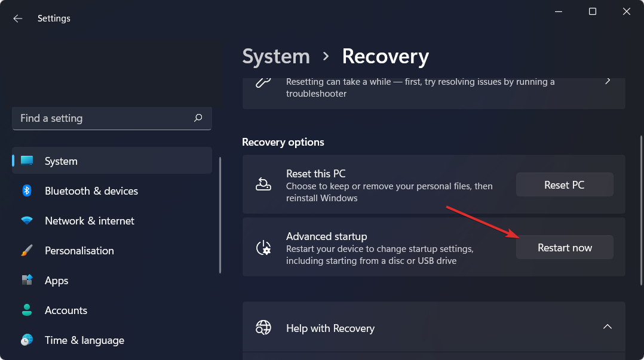Click the Find a setting search field
Screen dimensions: 644x360
click(x=102, y=118)
